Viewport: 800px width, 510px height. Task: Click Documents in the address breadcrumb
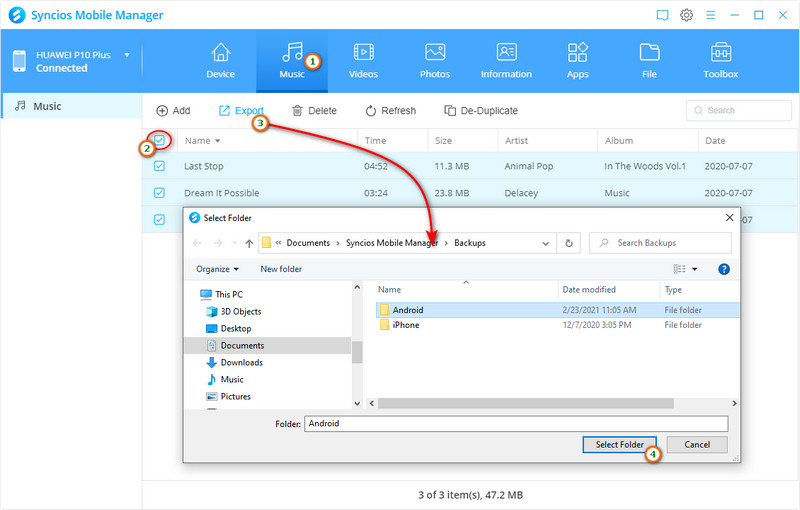click(308, 243)
